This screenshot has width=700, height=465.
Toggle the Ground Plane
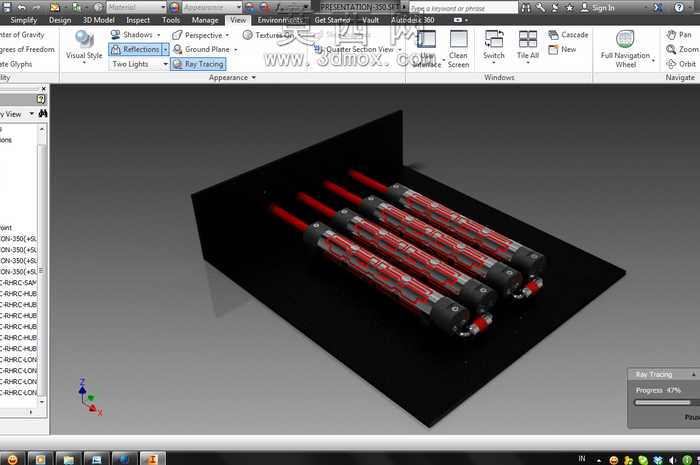(201, 49)
